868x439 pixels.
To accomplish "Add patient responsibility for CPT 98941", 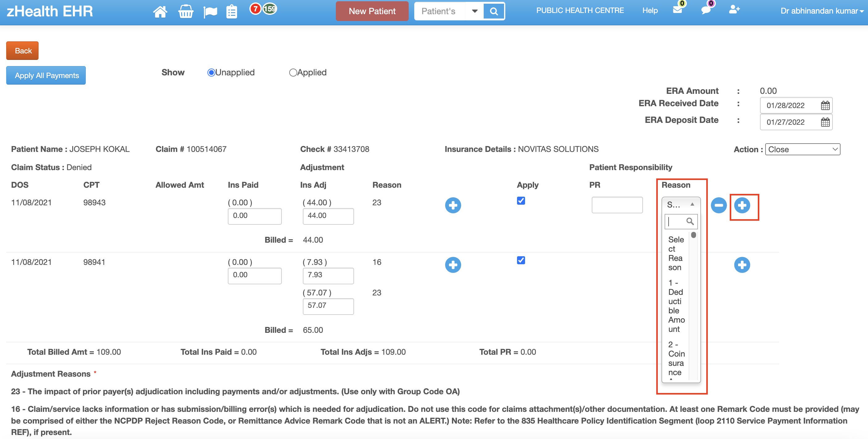I will (x=742, y=265).
